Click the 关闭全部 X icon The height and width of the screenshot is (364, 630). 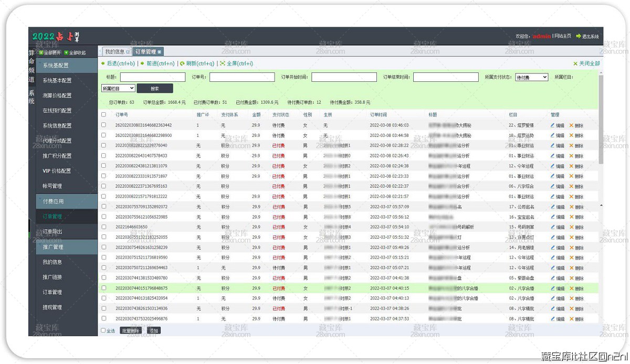pyautogui.click(x=575, y=63)
